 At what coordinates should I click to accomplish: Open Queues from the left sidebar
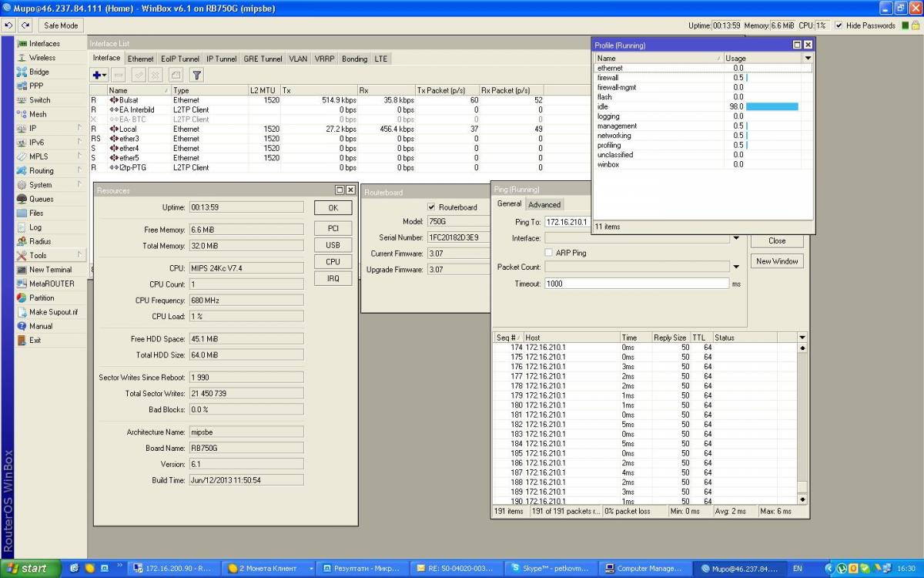click(x=41, y=199)
